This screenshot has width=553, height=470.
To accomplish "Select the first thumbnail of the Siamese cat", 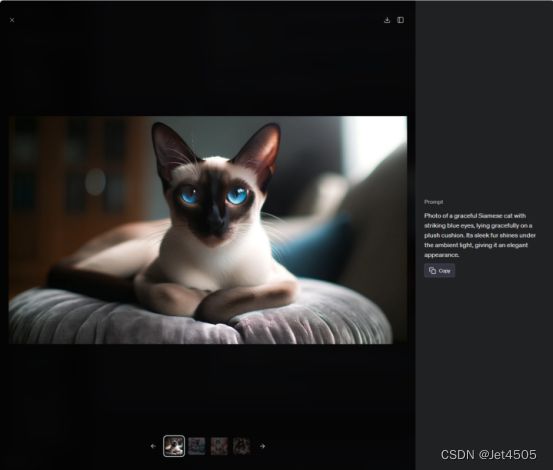I will pos(174,446).
